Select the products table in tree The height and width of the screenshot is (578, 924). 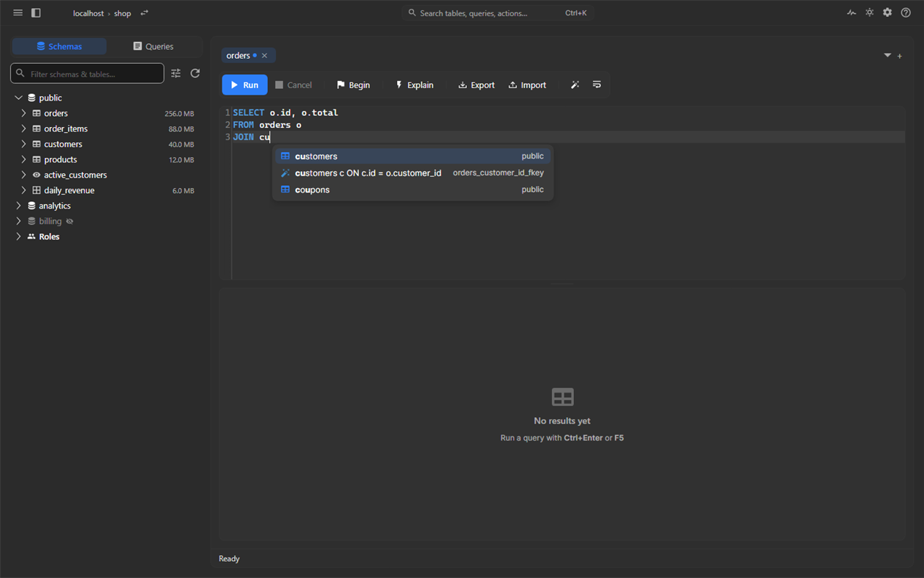click(x=60, y=159)
